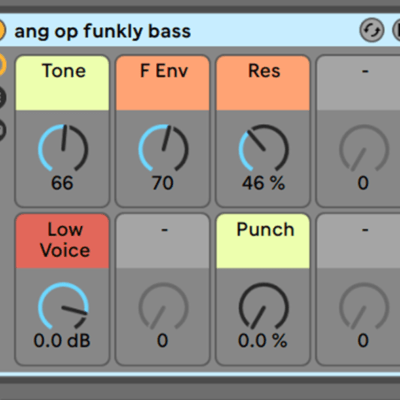Viewport: 400px width, 400px height.
Task: Click the F Env value 70
Action: coord(163,183)
